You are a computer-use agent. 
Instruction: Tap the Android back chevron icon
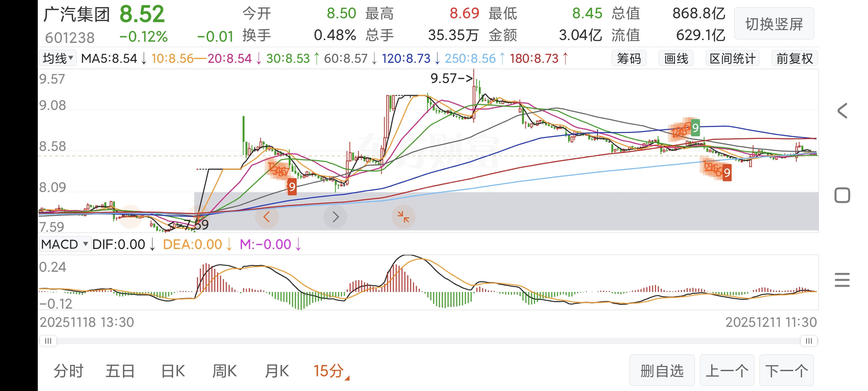842,111
